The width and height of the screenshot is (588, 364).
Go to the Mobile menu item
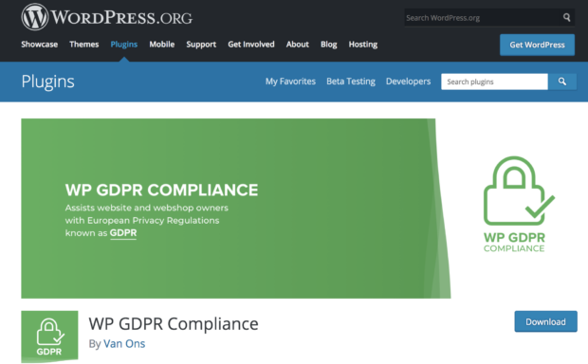pos(162,45)
